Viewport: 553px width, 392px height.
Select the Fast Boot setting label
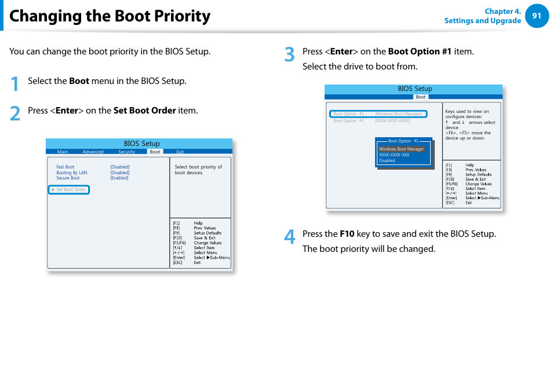pos(66,167)
